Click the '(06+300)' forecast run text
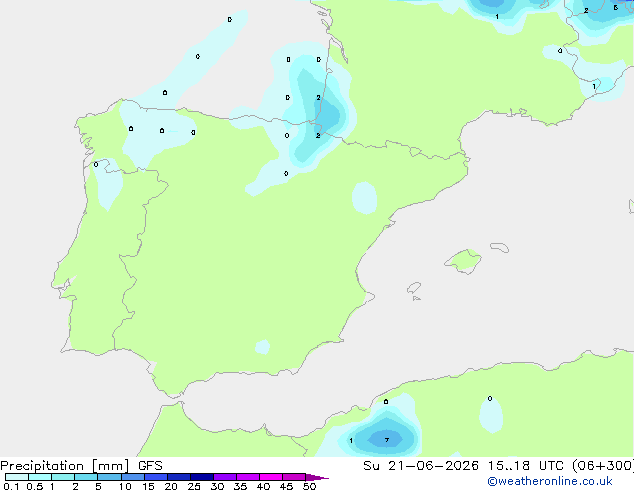 coord(602,466)
